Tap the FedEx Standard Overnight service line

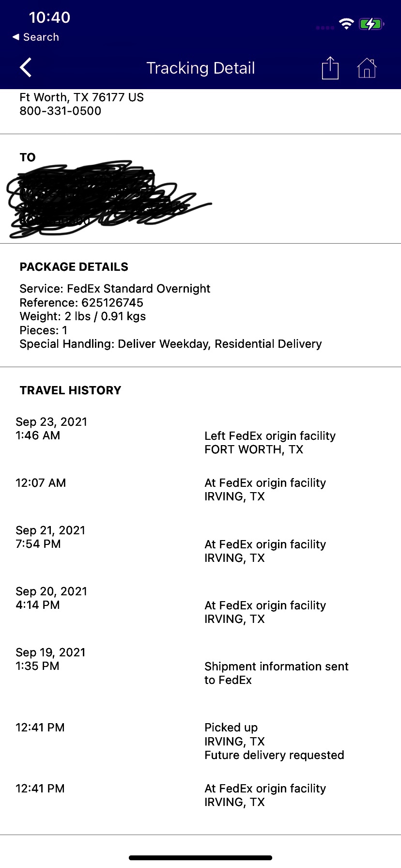click(x=115, y=289)
